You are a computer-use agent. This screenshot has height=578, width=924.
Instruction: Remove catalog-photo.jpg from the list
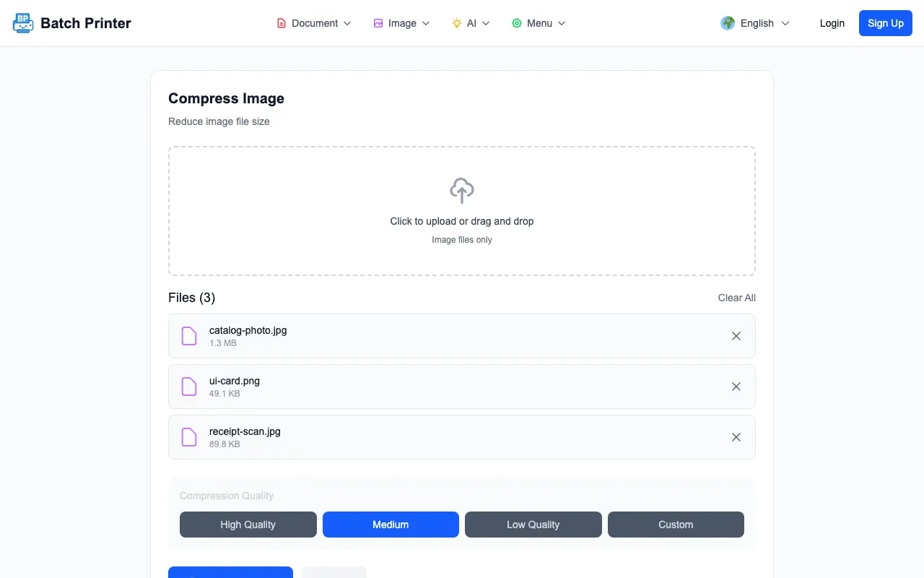736,336
